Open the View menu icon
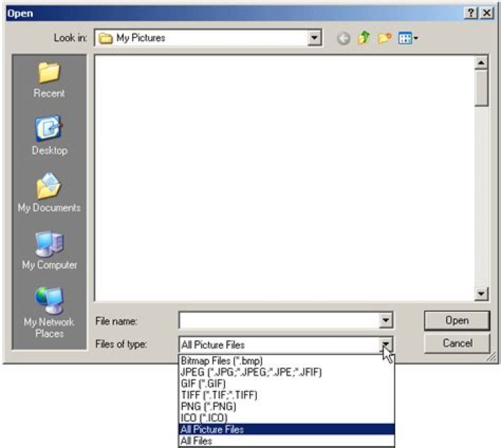 point(407,38)
